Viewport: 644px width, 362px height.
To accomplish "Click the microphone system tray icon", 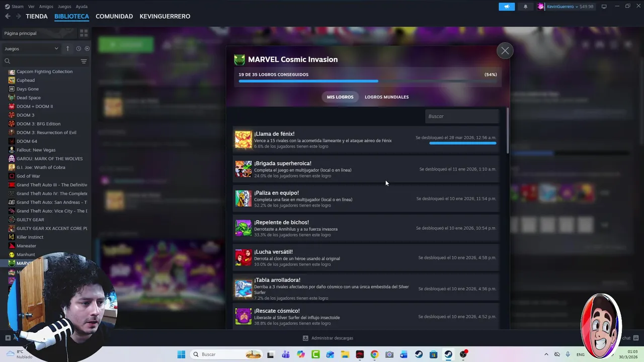I will pos(568,354).
